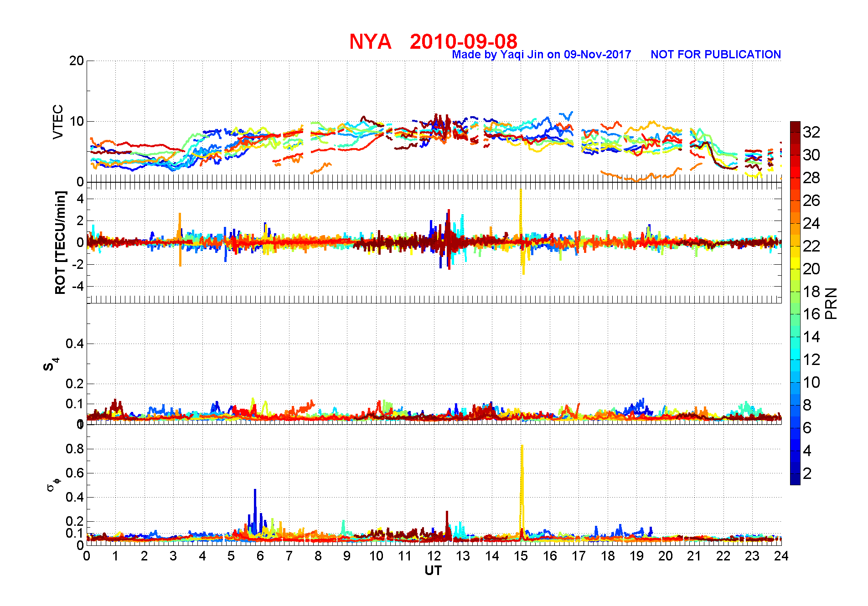Click the "20" tick on the VTEC axis
The height and width of the screenshot is (606, 868).
tap(77, 61)
